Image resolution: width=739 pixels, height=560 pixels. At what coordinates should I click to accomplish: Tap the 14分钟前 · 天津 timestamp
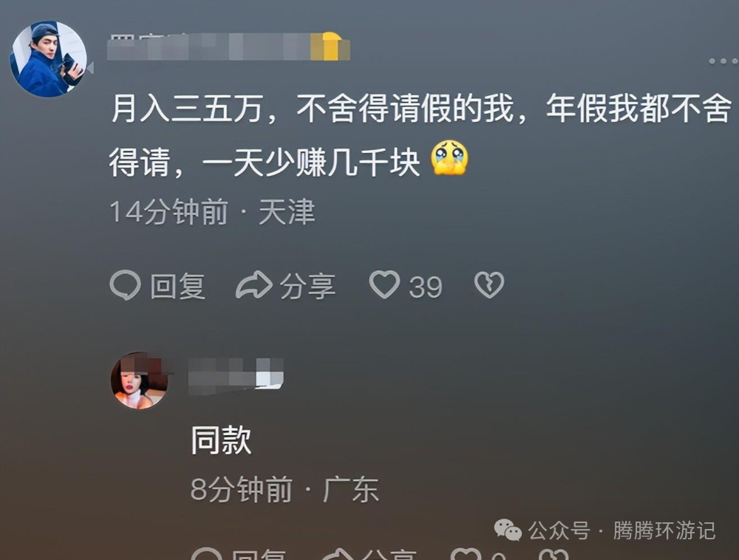pyautogui.click(x=212, y=211)
